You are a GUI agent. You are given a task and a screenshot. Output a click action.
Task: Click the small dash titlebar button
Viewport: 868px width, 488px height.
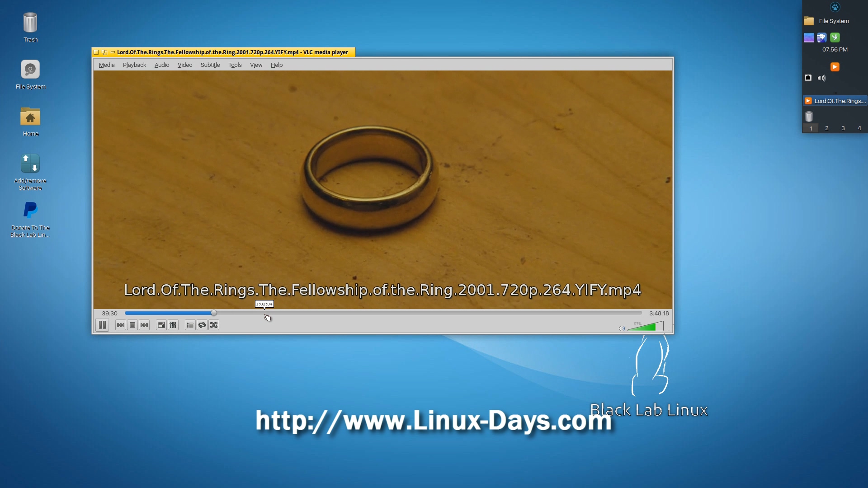[113, 52]
